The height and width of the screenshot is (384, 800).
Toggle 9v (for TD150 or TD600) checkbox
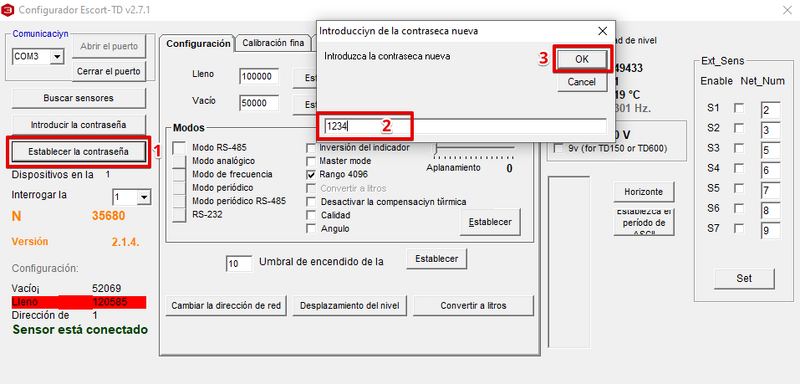559,148
